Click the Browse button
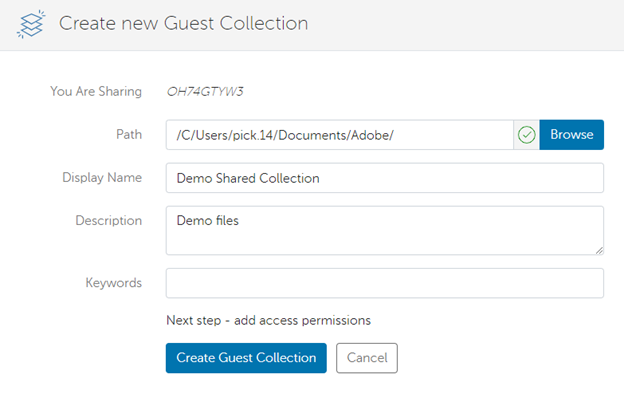This screenshot has width=624, height=394. 571,135
